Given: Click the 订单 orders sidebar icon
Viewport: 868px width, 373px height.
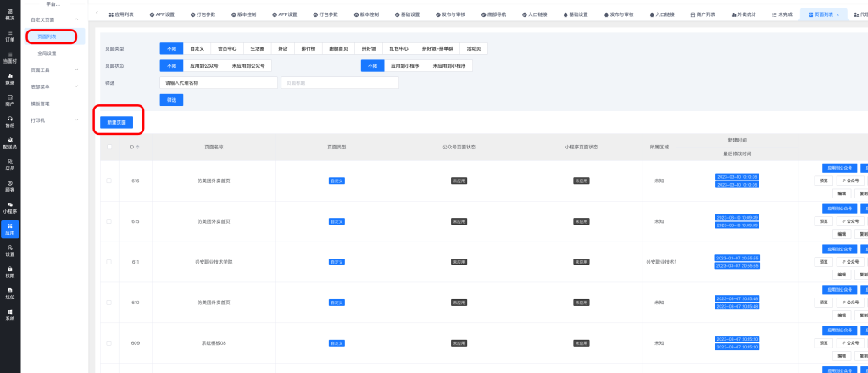Looking at the screenshot, I should pyautogui.click(x=10, y=36).
